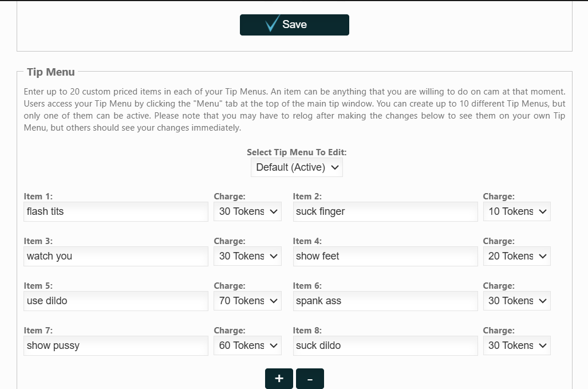Open the Charge dropdown for Item 5
588x389 pixels.
click(247, 301)
